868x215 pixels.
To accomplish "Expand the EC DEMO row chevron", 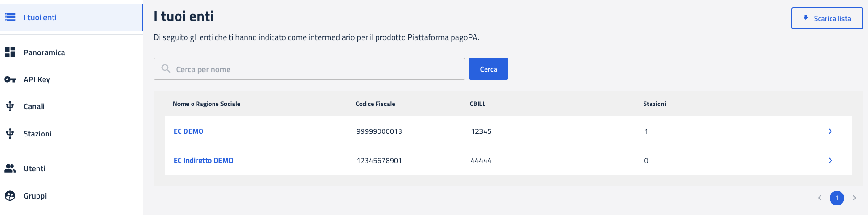I will tap(830, 131).
